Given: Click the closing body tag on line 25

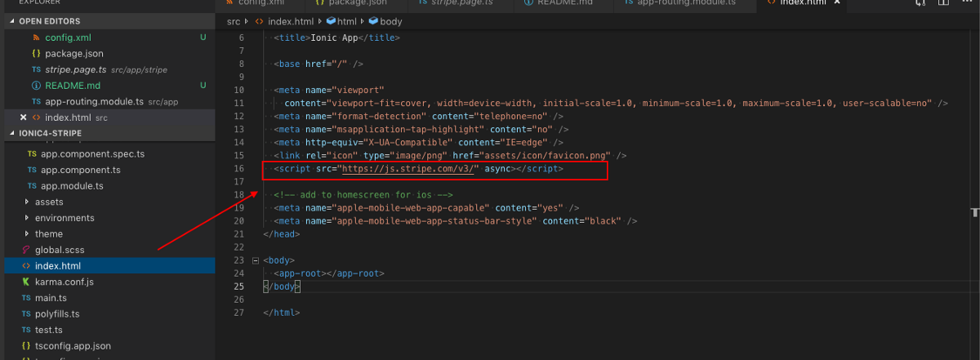Looking at the screenshot, I should (x=282, y=287).
